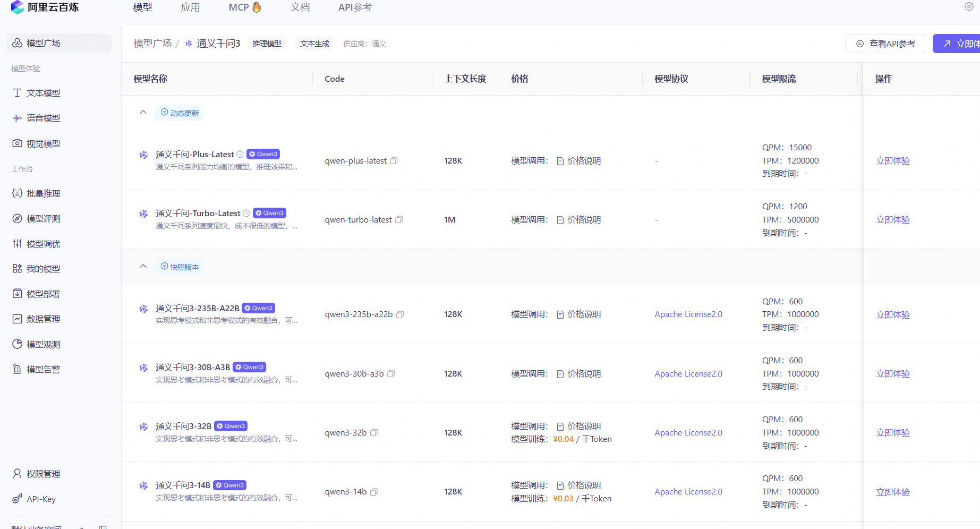Screen dimensions: 980x529
Task: Open 模型部署 via its download-box icon
Action: coord(18,294)
